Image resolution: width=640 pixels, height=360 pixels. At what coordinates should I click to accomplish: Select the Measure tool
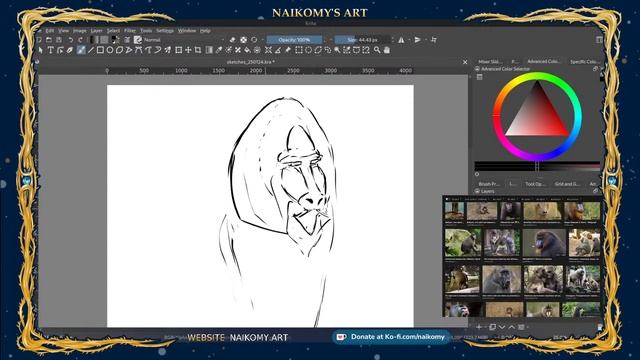(x=278, y=50)
